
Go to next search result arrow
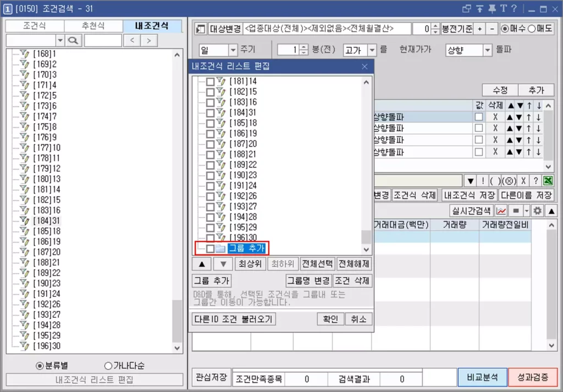click(149, 41)
